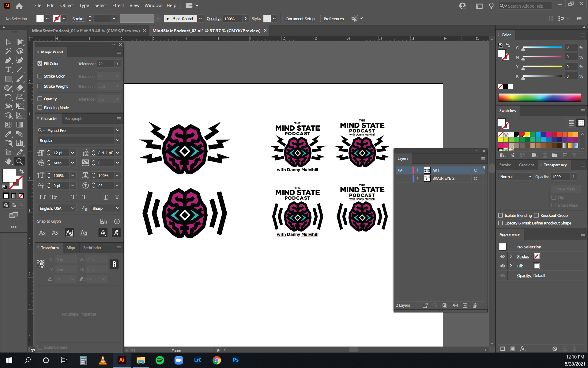The image size is (588, 368).
Task: Switch to the Pathfinder tab
Action: pos(92,247)
